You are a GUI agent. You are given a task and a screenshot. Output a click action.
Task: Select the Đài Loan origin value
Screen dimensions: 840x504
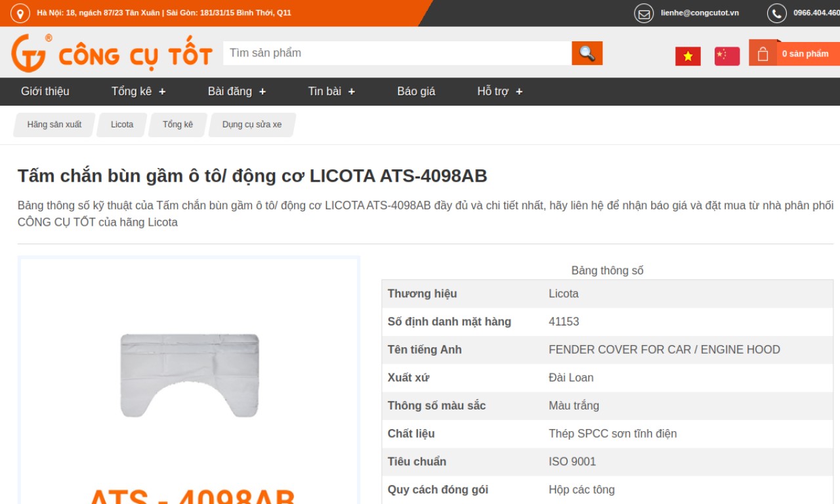pyautogui.click(x=571, y=378)
